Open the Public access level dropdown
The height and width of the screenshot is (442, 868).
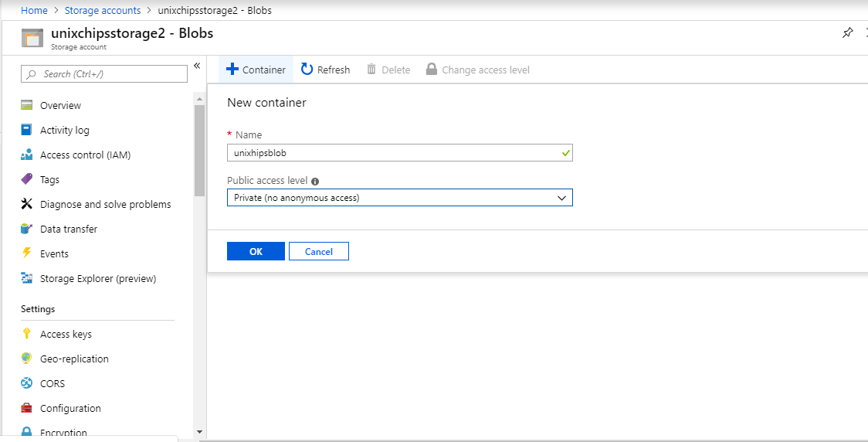point(400,198)
